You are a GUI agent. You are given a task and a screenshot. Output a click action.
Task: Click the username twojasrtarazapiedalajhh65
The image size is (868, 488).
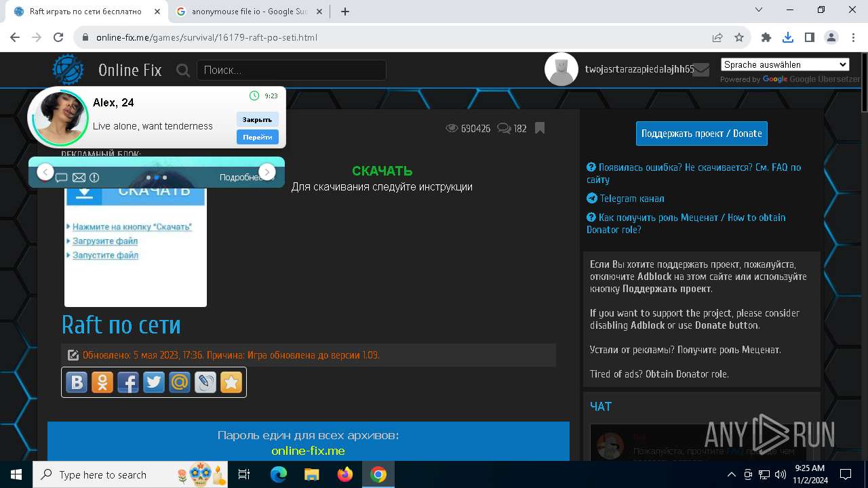[x=639, y=69]
